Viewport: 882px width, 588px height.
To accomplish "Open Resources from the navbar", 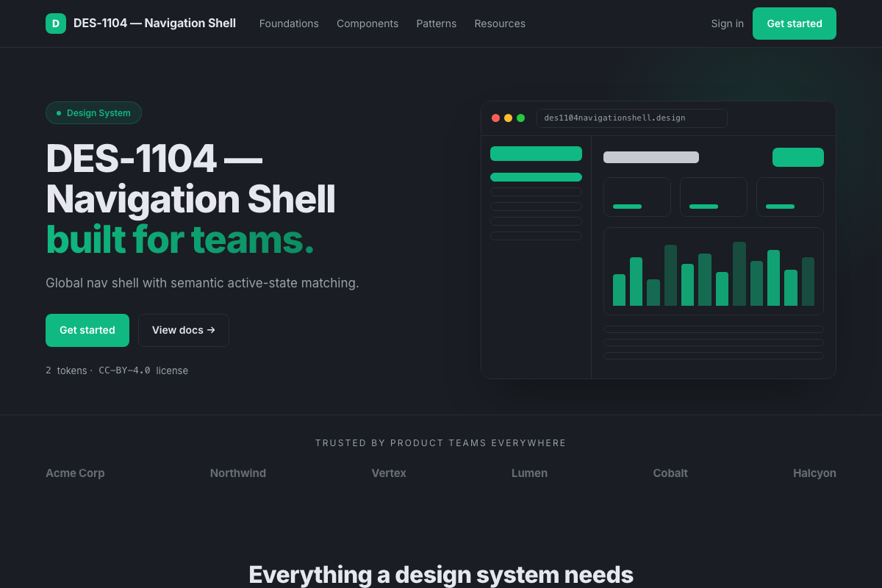I will coord(500,24).
